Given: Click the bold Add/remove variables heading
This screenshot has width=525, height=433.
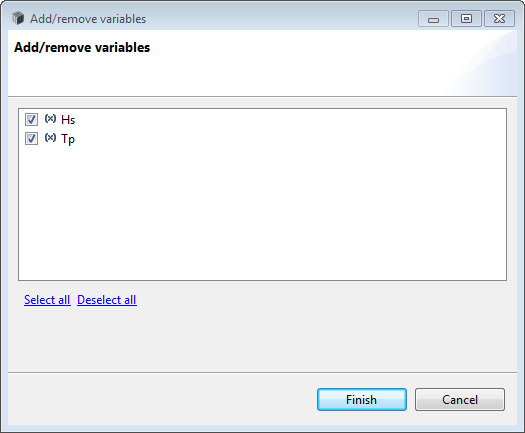Looking at the screenshot, I should [82, 48].
